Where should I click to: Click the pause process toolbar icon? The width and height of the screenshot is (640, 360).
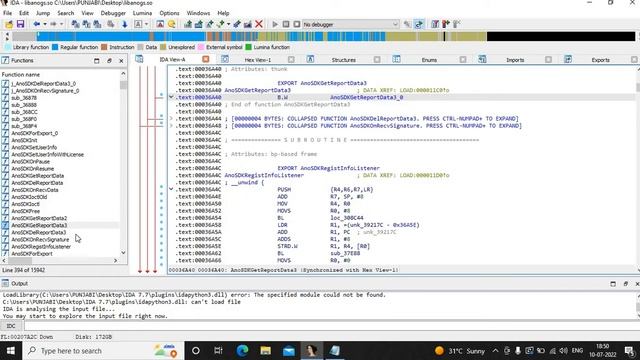click(286, 24)
